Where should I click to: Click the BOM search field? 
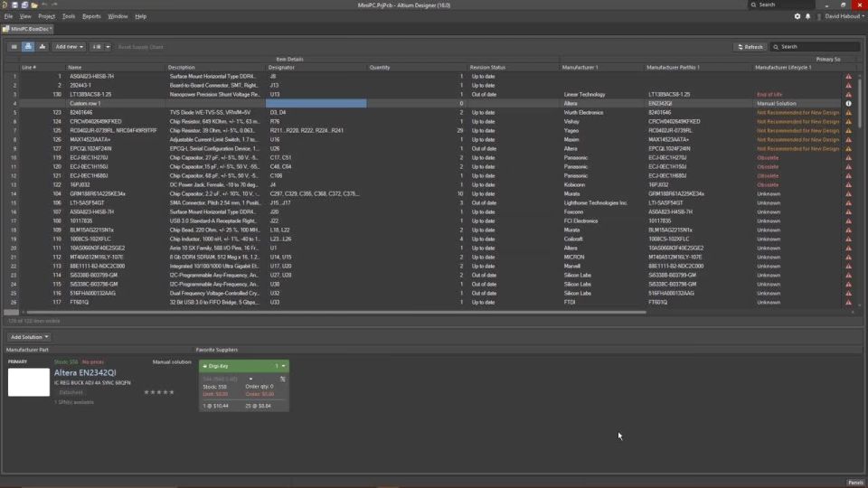[816, 47]
